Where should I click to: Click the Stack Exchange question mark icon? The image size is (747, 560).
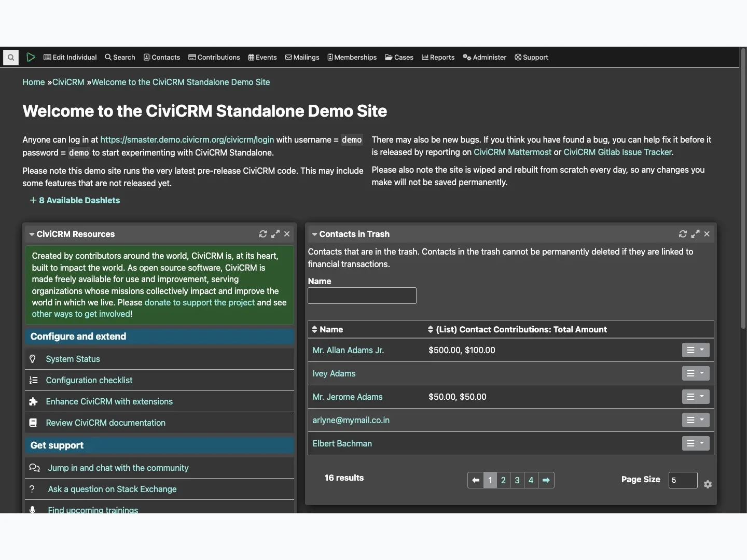click(x=32, y=489)
